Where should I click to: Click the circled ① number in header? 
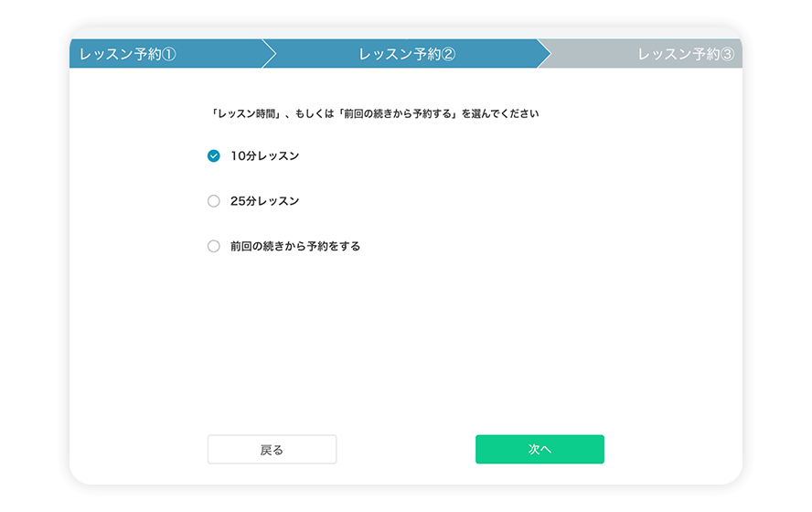tap(168, 54)
